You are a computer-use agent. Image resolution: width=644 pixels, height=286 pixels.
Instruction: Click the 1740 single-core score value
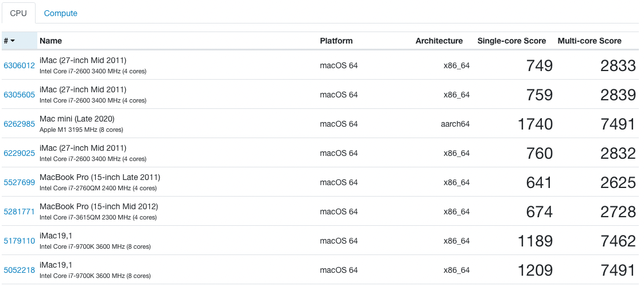(x=535, y=124)
